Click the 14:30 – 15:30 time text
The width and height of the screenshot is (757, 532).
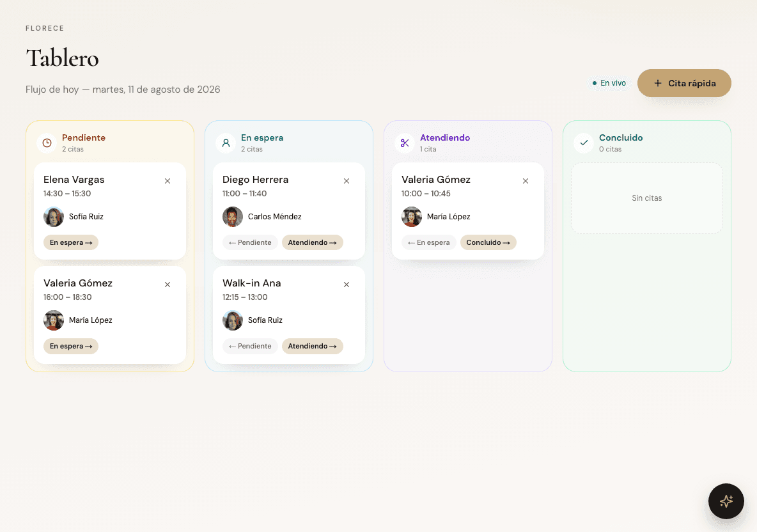click(67, 194)
